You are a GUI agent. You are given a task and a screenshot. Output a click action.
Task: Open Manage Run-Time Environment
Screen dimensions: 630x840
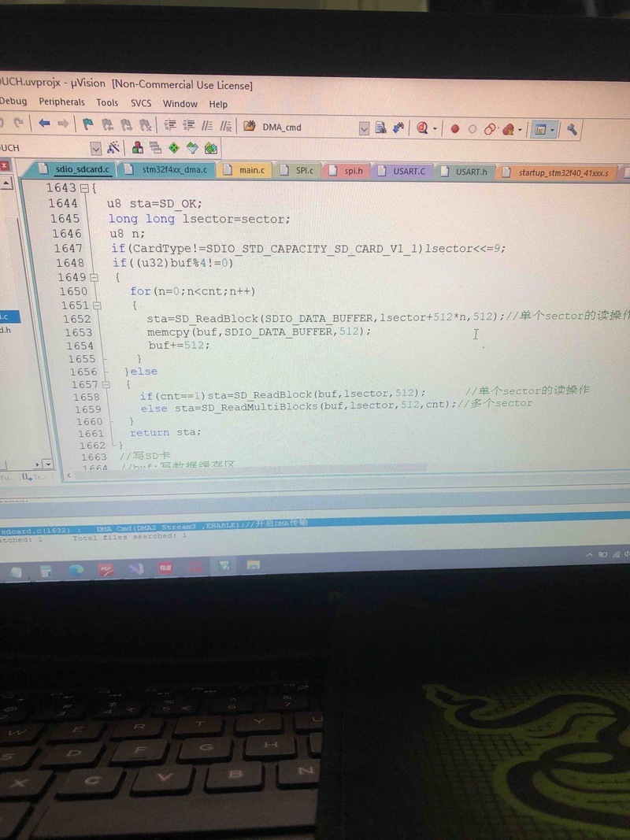(x=174, y=148)
